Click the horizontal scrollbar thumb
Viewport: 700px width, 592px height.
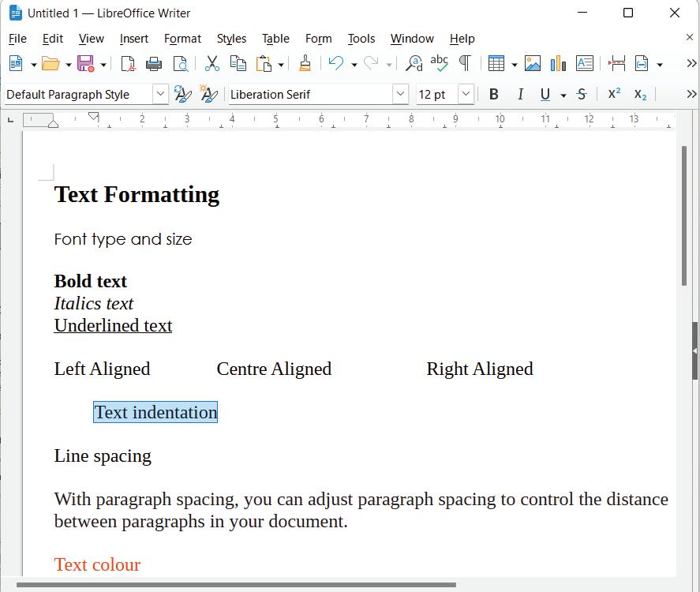[236, 584]
